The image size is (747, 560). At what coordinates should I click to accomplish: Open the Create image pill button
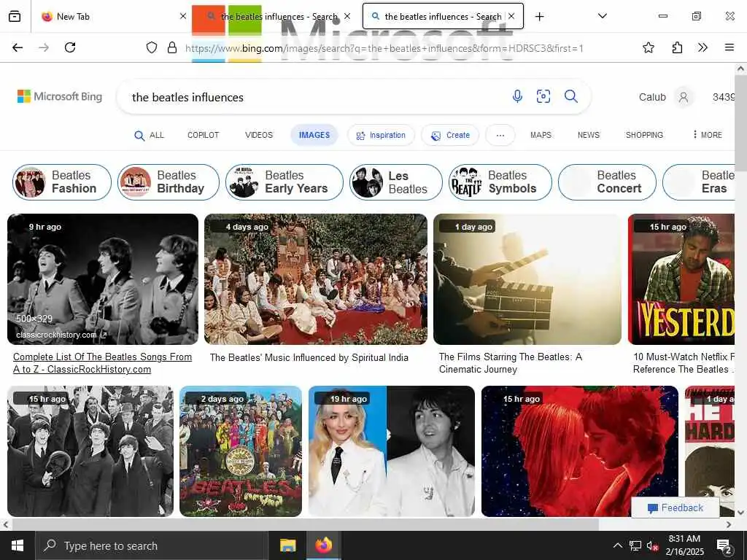[x=450, y=135]
